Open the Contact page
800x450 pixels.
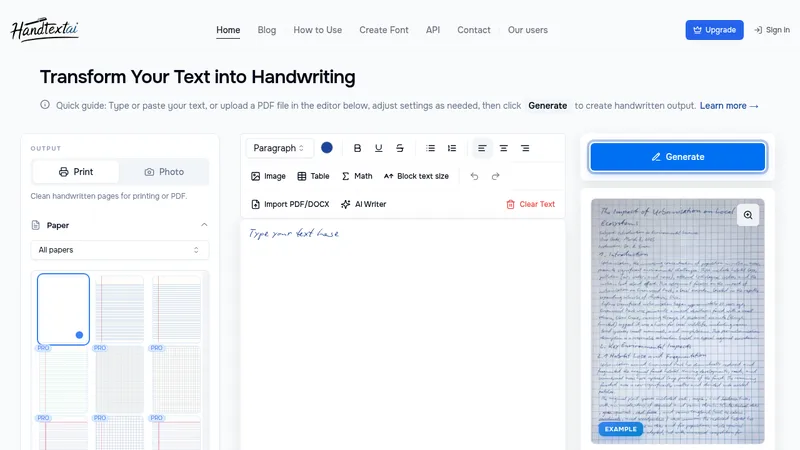click(x=473, y=30)
